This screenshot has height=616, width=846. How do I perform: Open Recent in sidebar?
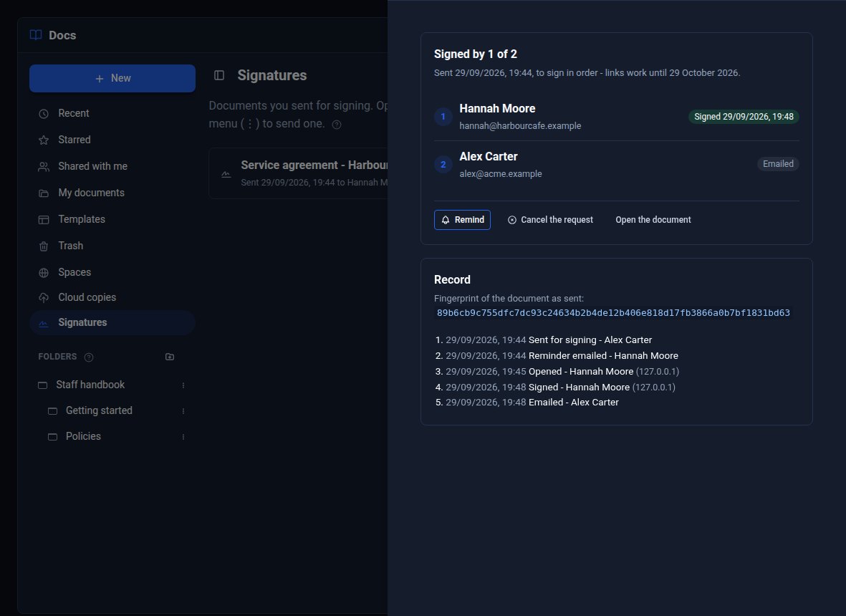[x=112, y=113]
